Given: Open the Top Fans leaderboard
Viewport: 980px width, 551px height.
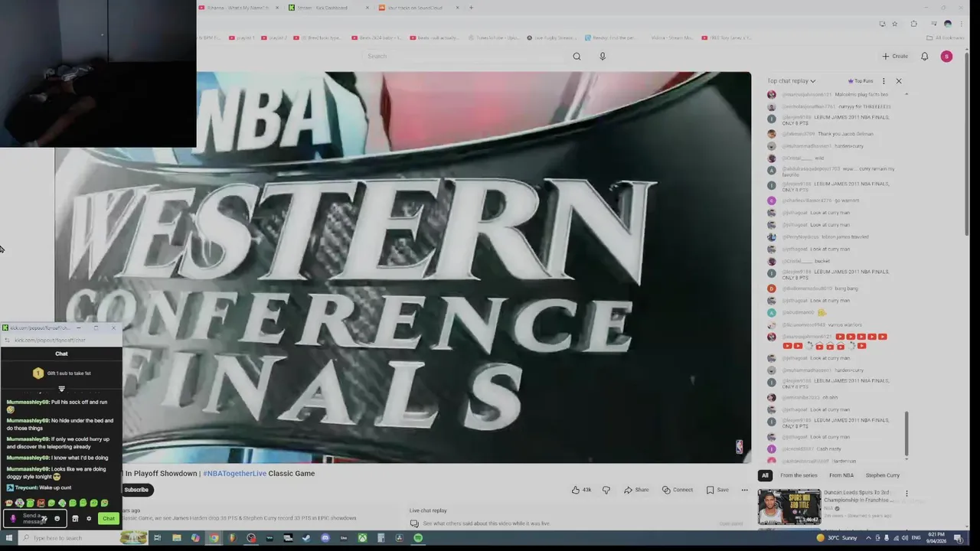Looking at the screenshot, I should point(861,80).
